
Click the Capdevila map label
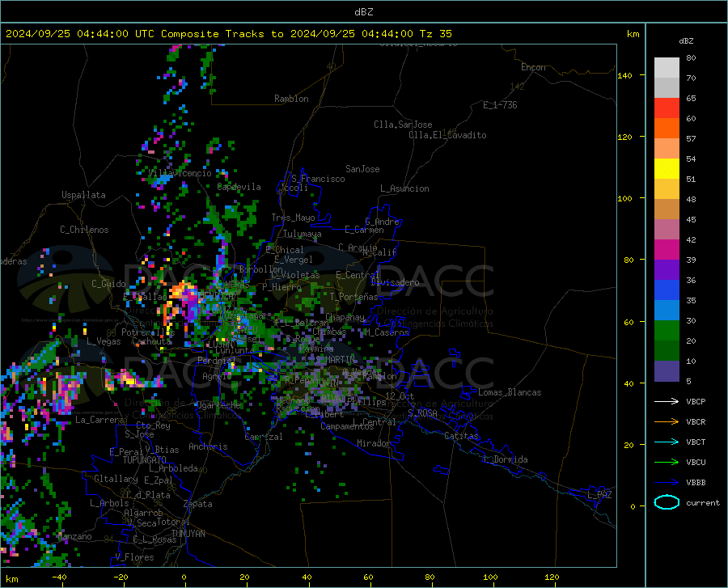tap(239, 187)
